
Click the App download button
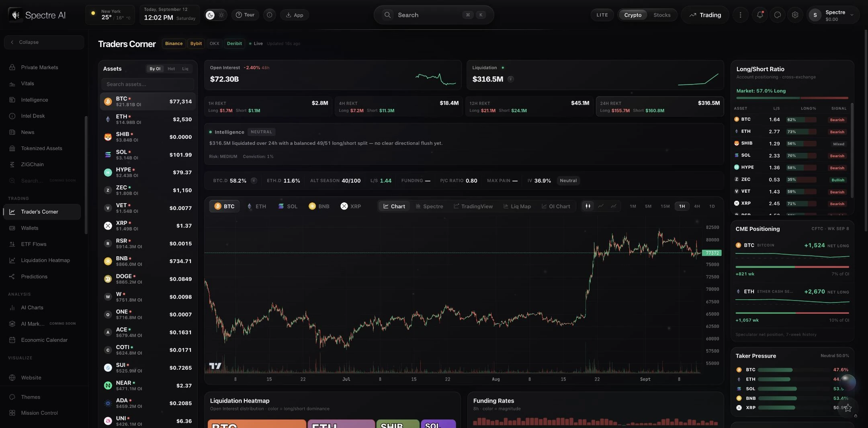pos(295,15)
